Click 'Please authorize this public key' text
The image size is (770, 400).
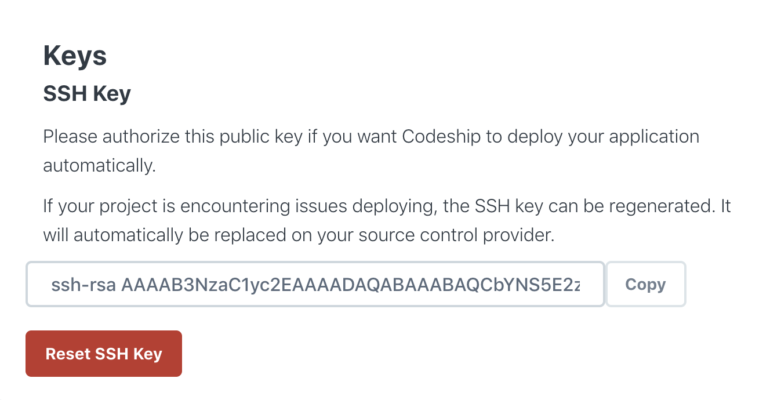[x=172, y=136]
